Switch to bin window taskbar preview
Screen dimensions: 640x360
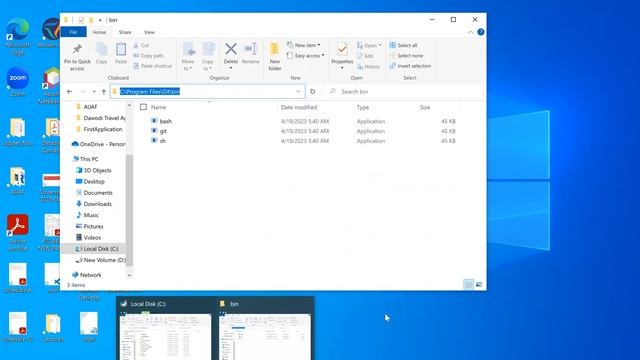point(264,329)
